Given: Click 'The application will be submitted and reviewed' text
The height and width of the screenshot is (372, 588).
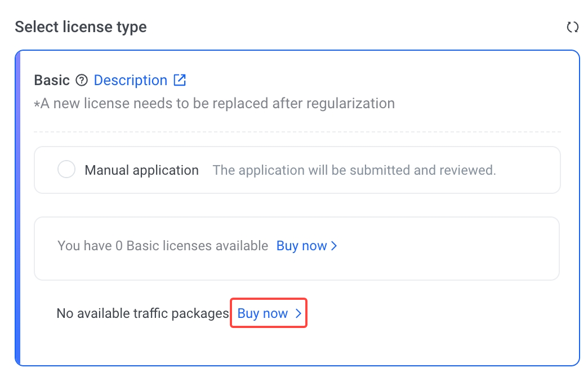Looking at the screenshot, I should pos(354,170).
